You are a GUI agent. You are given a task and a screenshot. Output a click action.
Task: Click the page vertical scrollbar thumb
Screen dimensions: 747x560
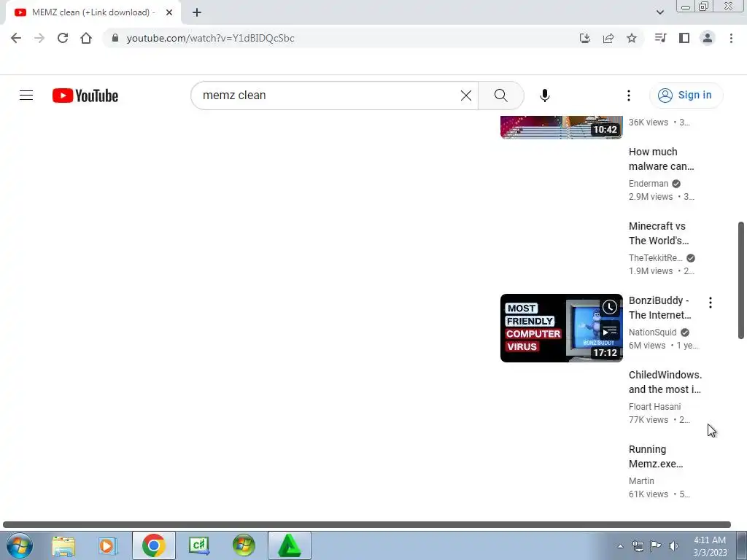[741, 281]
